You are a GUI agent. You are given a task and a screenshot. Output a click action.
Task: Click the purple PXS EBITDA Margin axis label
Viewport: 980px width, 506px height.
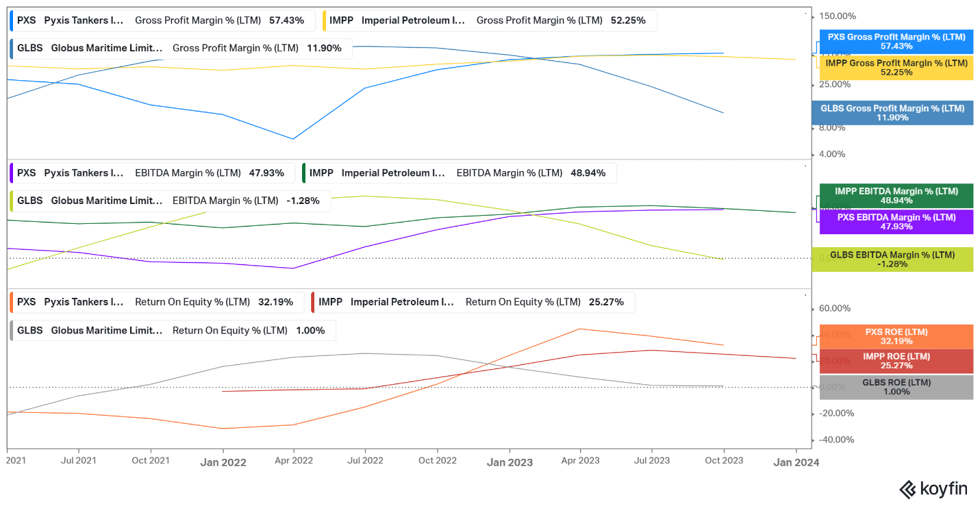896,222
